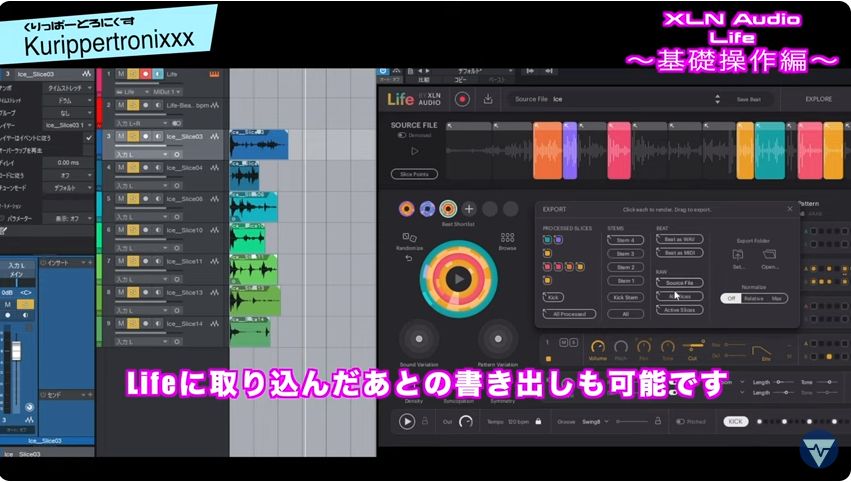Set Normalize to Max

pos(776,299)
